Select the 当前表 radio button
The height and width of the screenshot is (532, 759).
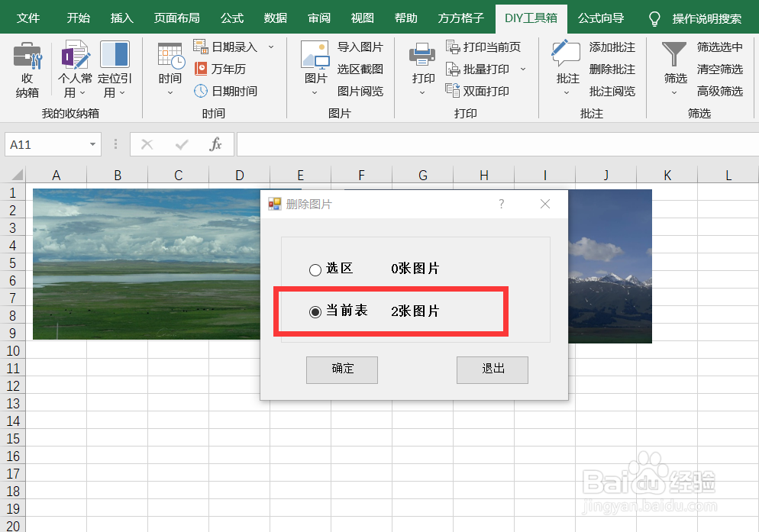pos(315,311)
